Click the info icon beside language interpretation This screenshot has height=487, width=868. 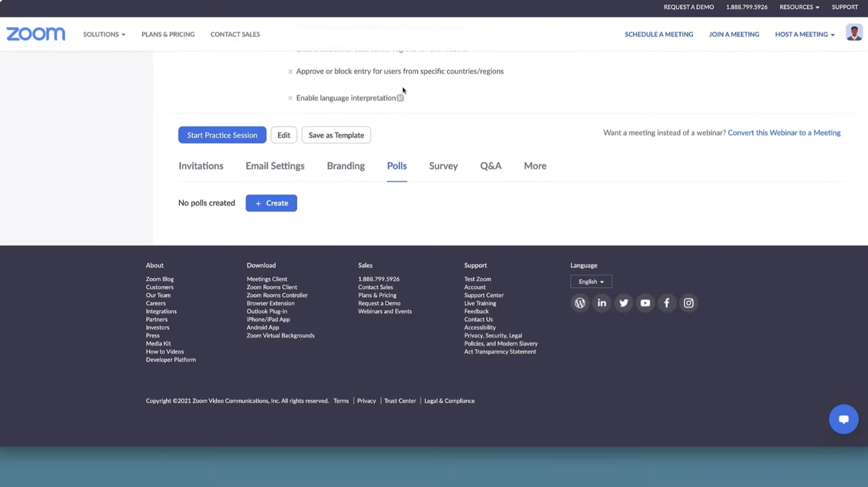tap(400, 98)
